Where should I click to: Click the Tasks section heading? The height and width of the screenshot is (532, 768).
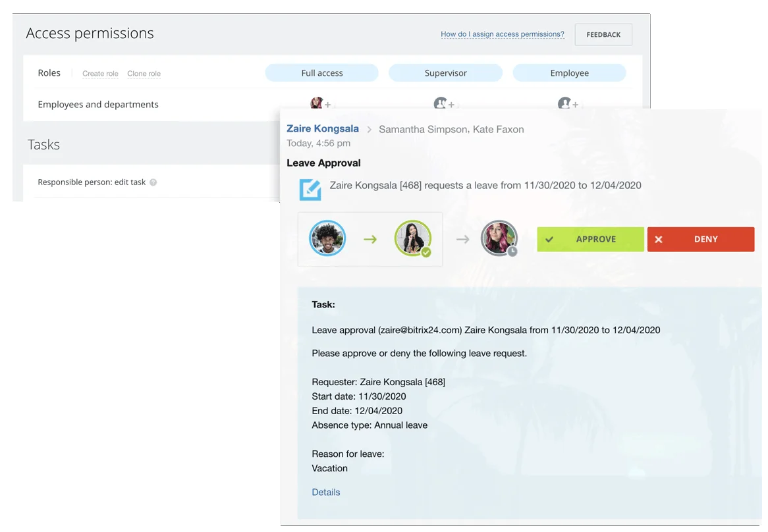pos(43,145)
